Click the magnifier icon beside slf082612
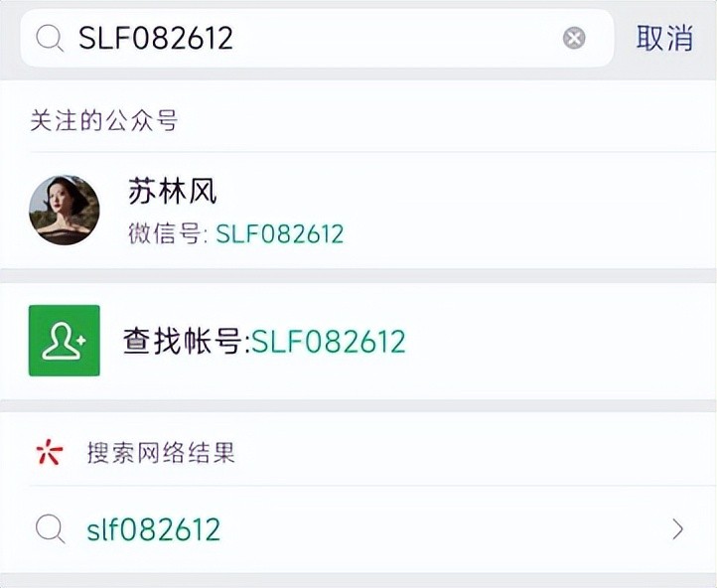Viewport: 717px width, 588px height. pos(50,529)
